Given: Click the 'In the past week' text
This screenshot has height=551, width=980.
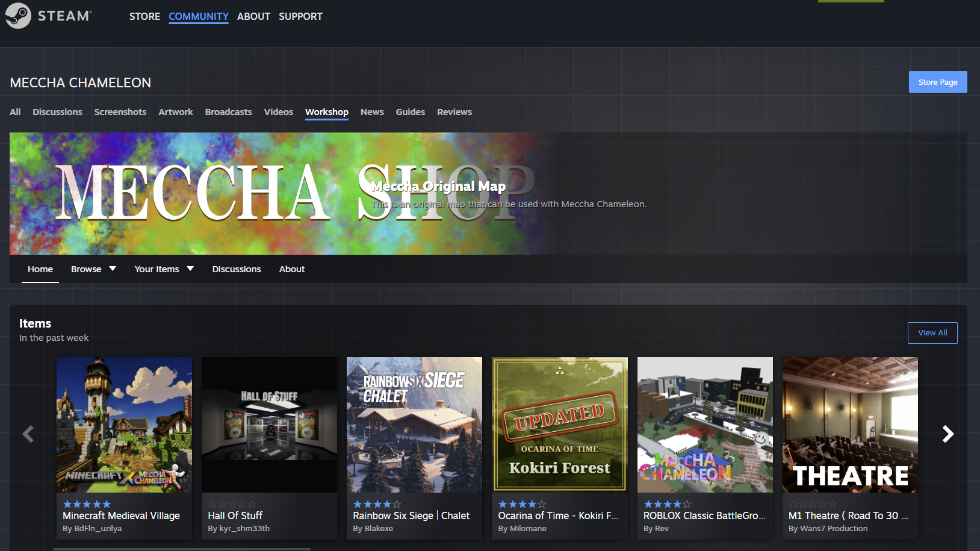Looking at the screenshot, I should tap(54, 338).
